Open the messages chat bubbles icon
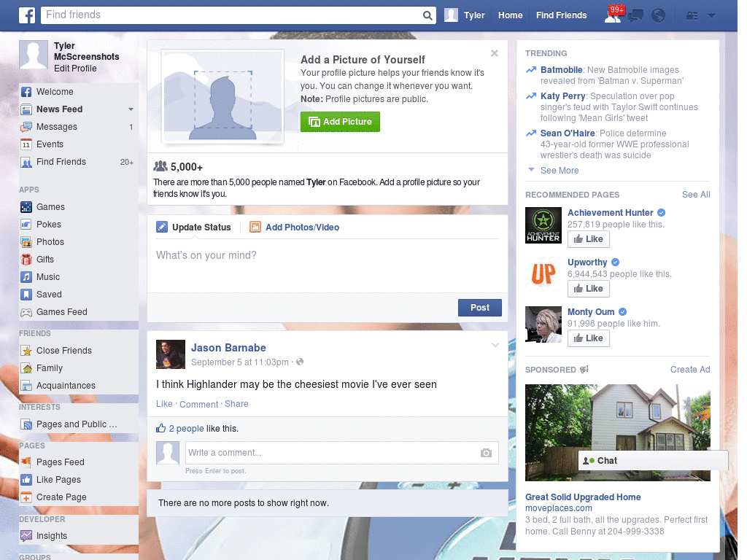This screenshot has width=747, height=560. pos(635,16)
